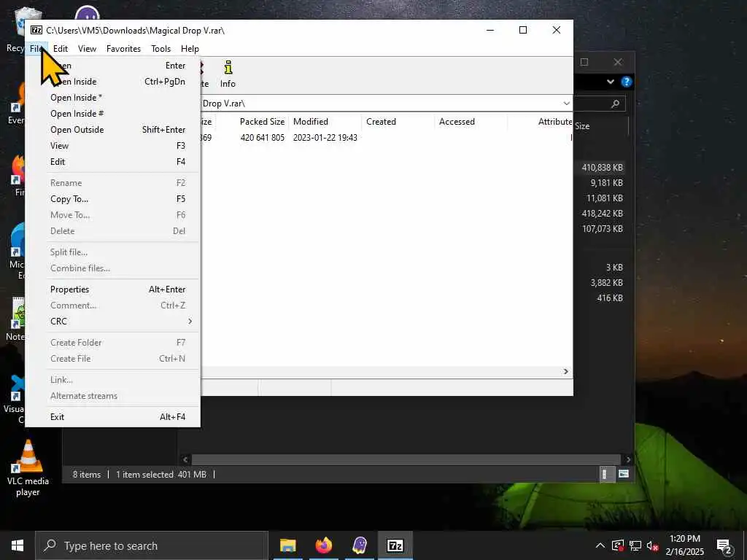Click Explorer horizontal scrollbar left arrow
The height and width of the screenshot is (560, 747).
point(186,459)
